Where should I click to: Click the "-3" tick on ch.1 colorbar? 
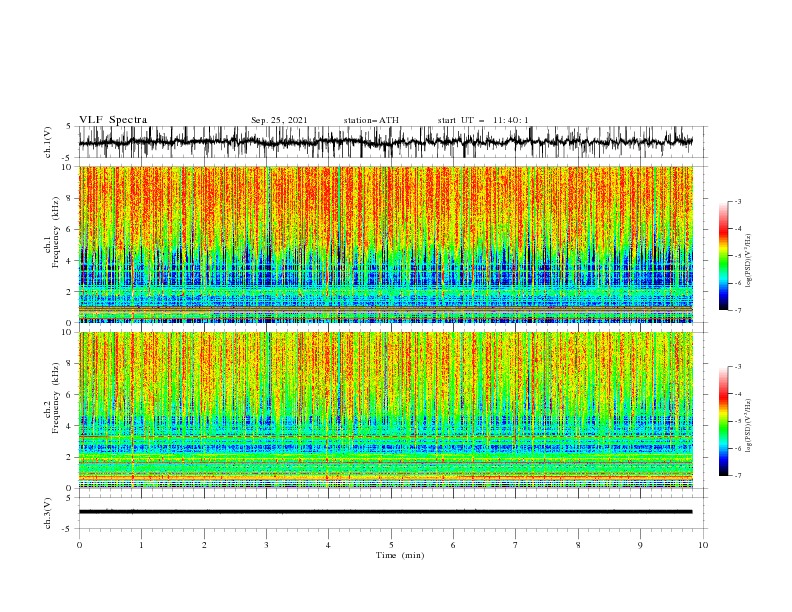tap(737, 201)
